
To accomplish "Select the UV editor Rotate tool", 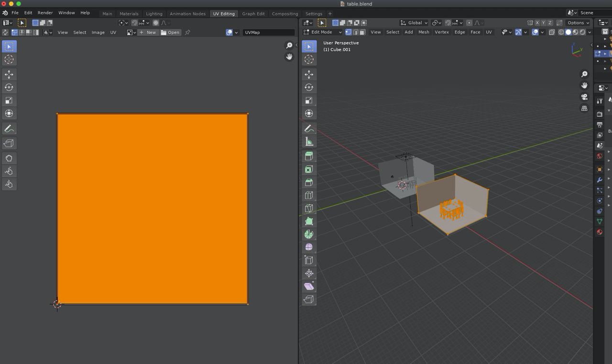I will click(x=9, y=87).
